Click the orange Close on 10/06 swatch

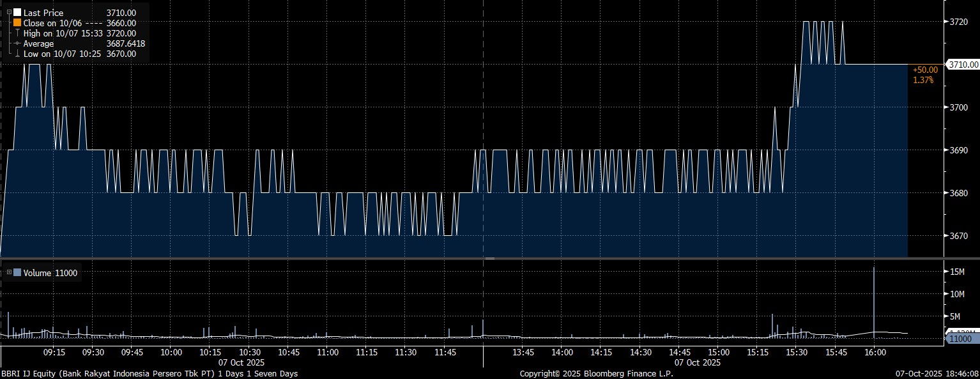pos(17,23)
